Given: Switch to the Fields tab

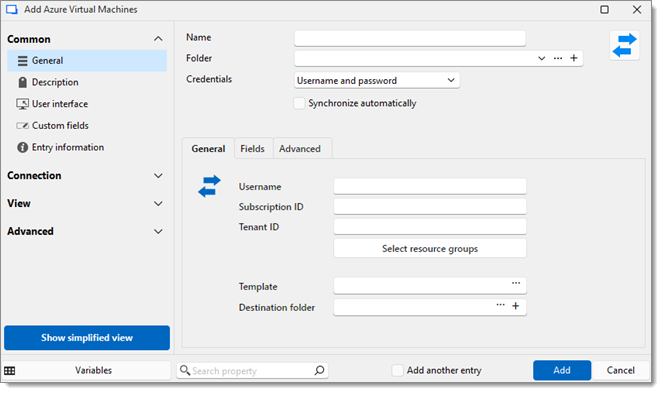Looking at the screenshot, I should click(252, 149).
